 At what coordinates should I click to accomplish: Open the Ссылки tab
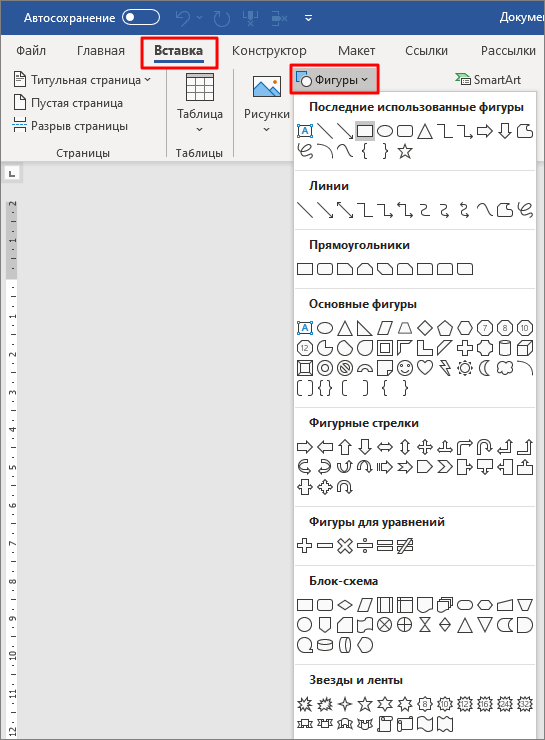[426, 50]
